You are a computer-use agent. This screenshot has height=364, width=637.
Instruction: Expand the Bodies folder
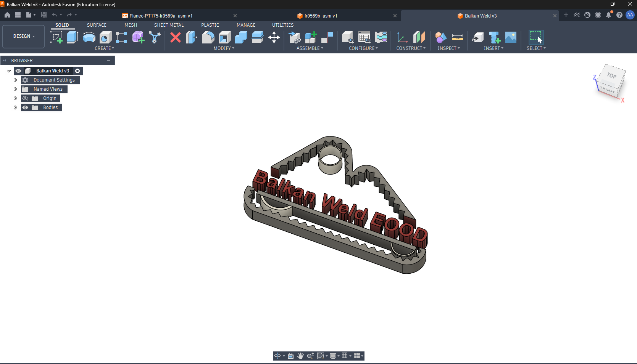[16, 107]
